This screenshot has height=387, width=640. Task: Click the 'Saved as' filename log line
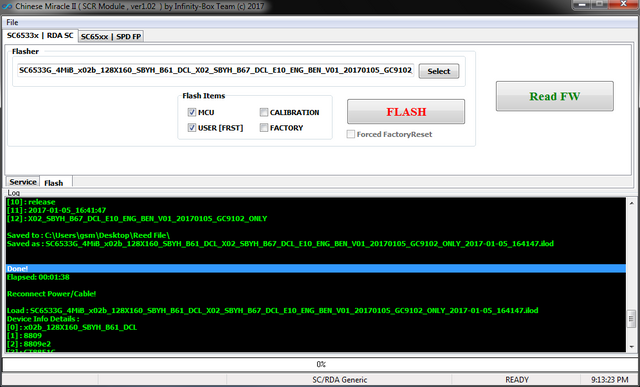pos(280,244)
